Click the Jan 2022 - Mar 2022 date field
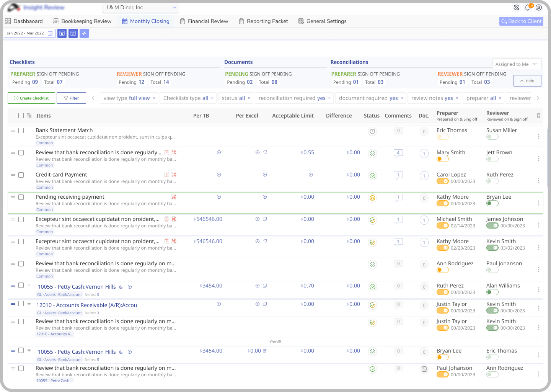551x392 pixels. click(29, 33)
